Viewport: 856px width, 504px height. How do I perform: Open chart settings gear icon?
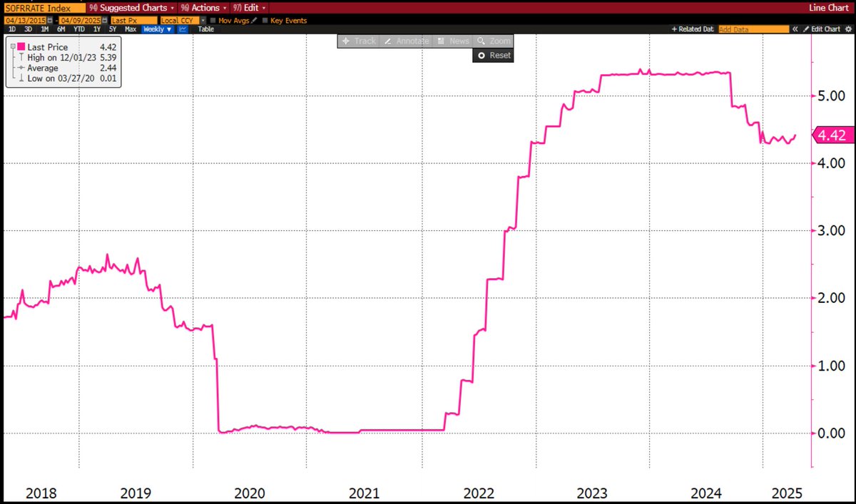tap(848, 29)
